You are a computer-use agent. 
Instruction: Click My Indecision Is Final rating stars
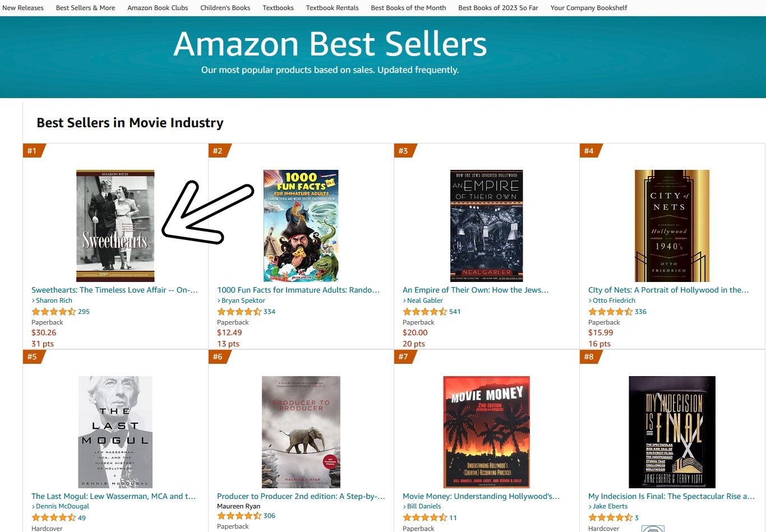click(x=611, y=518)
